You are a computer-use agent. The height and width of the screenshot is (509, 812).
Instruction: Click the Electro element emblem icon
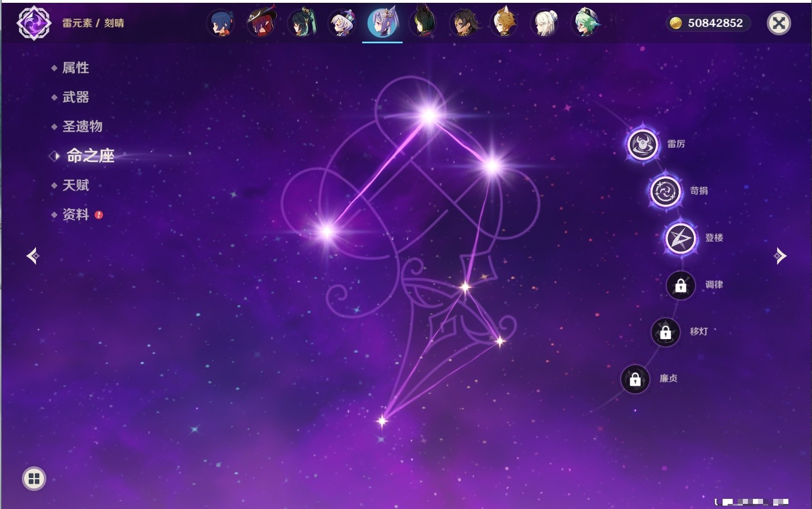(x=34, y=23)
